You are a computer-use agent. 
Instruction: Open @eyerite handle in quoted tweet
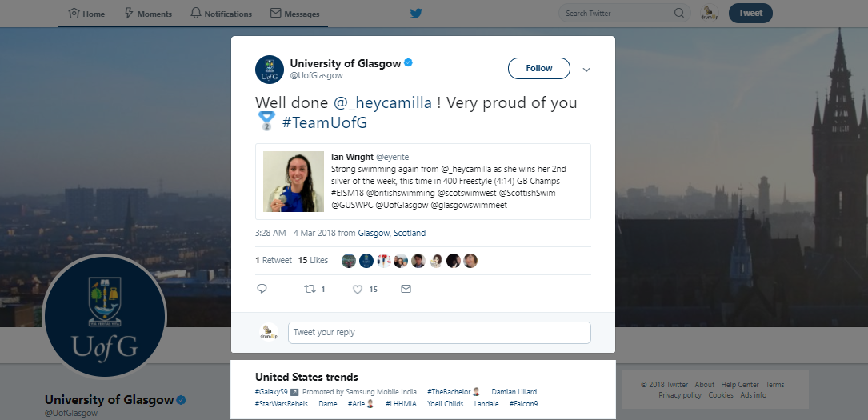pyautogui.click(x=393, y=157)
